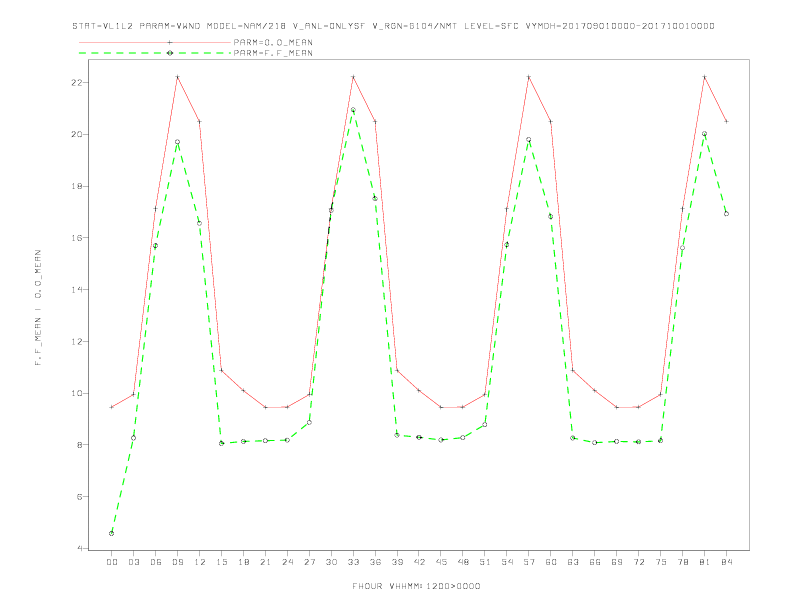The image size is (792, 612).
Task: Click the x-axis forecast hour label 42
Action: [x=419, y=562]
